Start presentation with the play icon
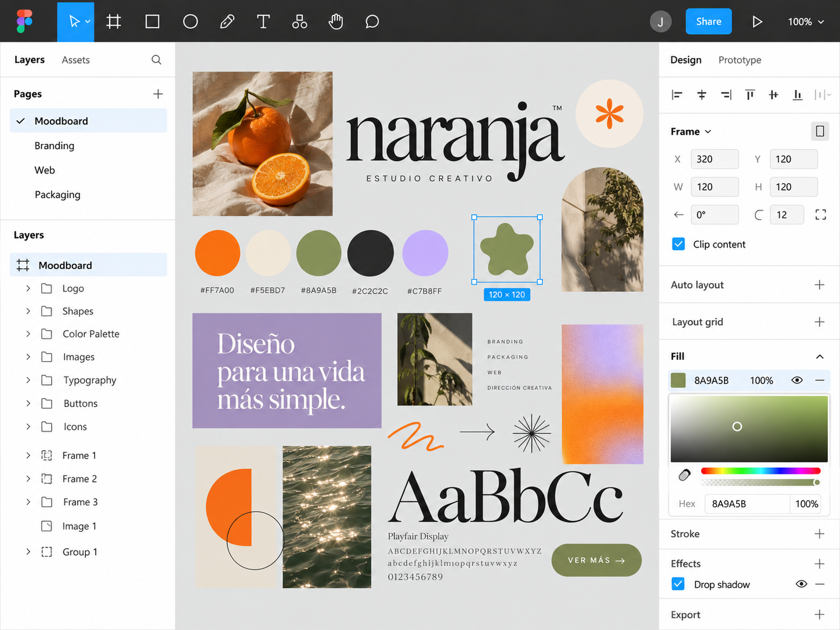 pyautogui.click(x=757, y=21)
